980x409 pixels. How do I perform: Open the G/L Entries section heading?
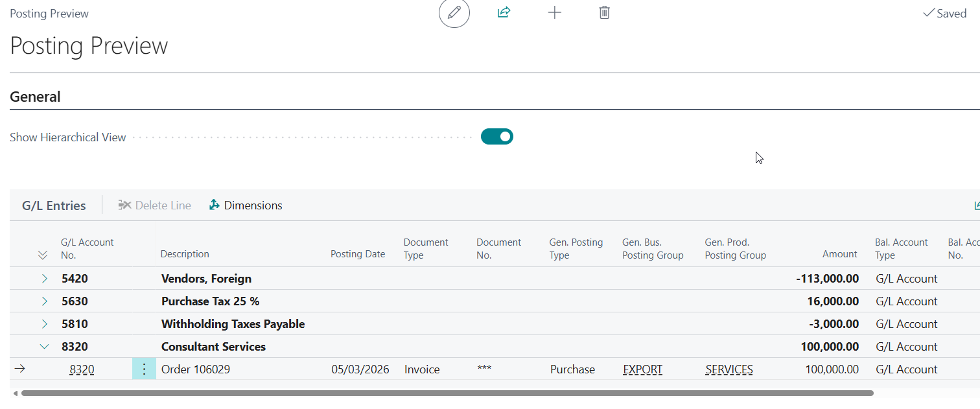(x=54, y=205)
